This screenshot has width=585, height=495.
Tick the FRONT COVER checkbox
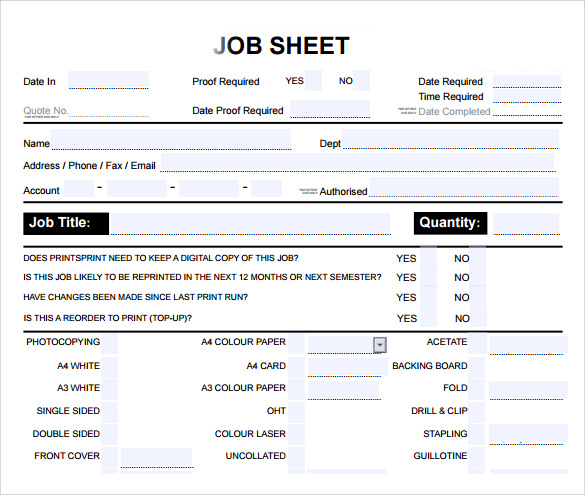coord(109,457)
